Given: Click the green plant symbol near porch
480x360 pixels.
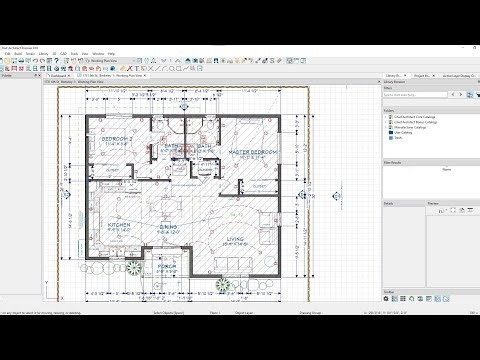Looking at the screenshot, I should point(134,268).
